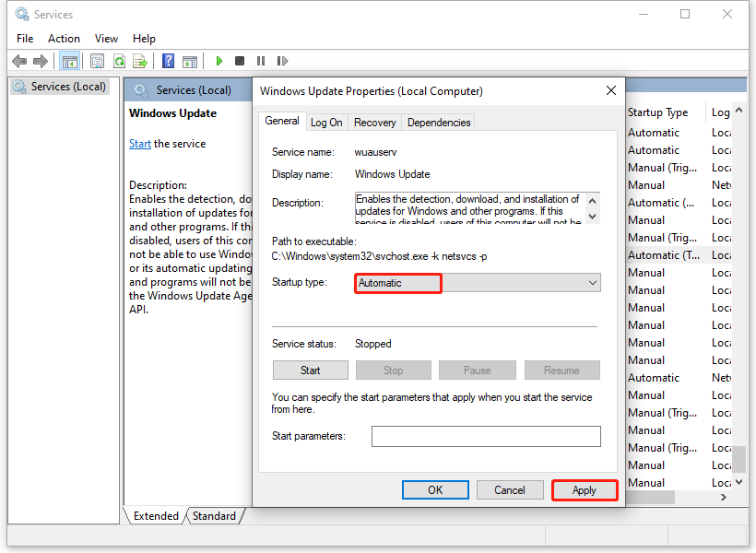
Task: Open the Action menu
Action: click(64, 39)
